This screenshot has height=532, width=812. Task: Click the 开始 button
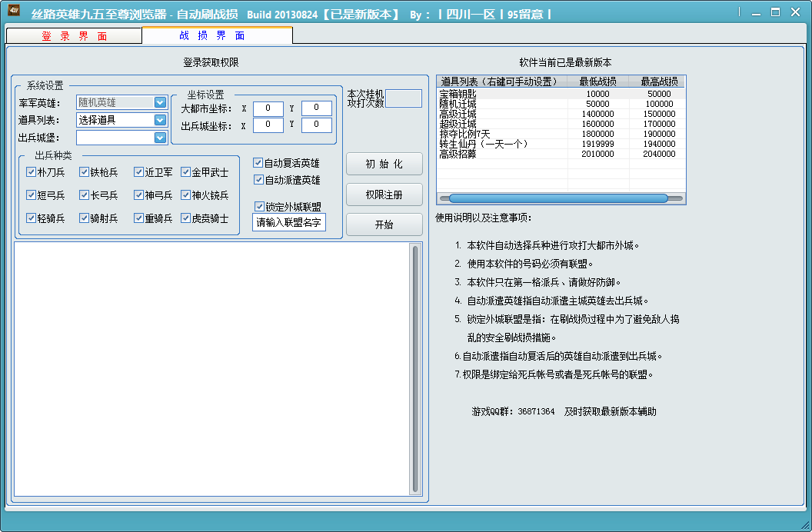pos(384,224)
